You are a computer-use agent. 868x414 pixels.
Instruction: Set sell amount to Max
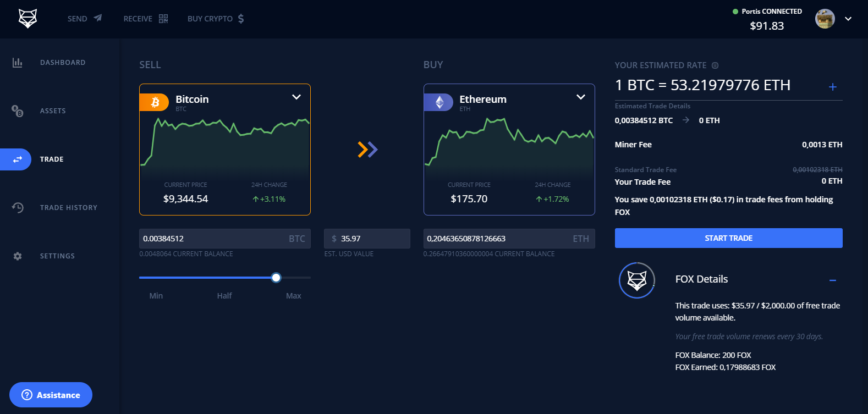point(294,296)
